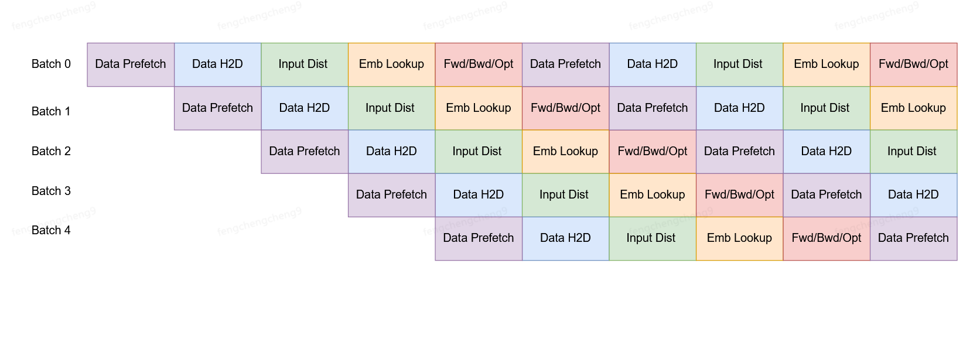Select the Fwd/Bwd/Opt cell in the second row
980x342 pixels.
point(565,108)
